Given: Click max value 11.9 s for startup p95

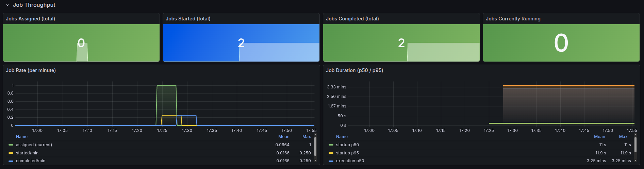Looking at the screenshot, I should pyautogui.click(x=626, y=153).
